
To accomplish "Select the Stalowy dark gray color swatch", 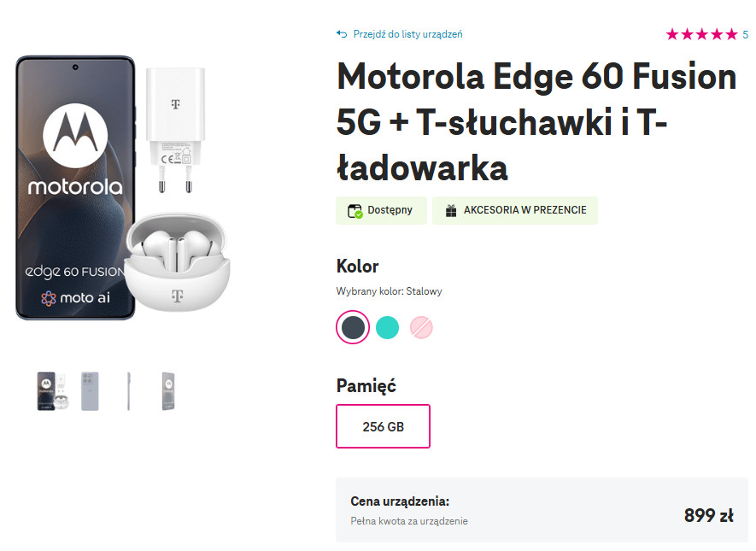I will click(x=353, y=326).
